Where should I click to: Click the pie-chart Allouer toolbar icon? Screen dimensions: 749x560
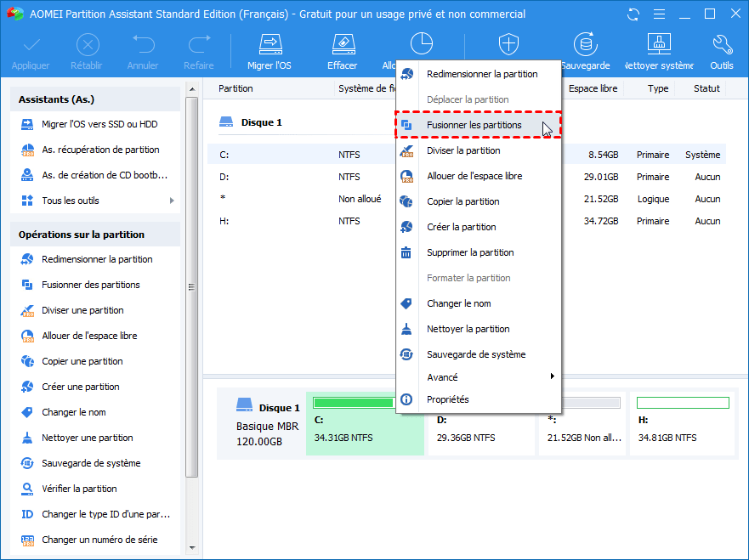click(422, 44)
